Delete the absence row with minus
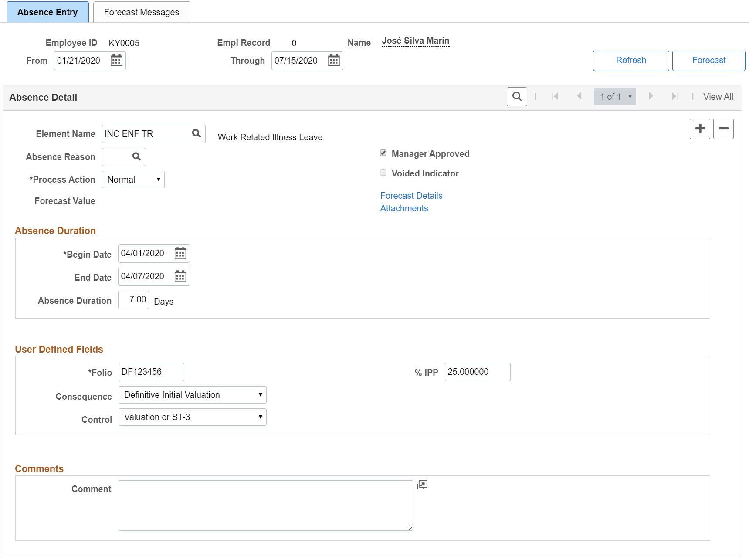749x560 pixels. point(723,129)
